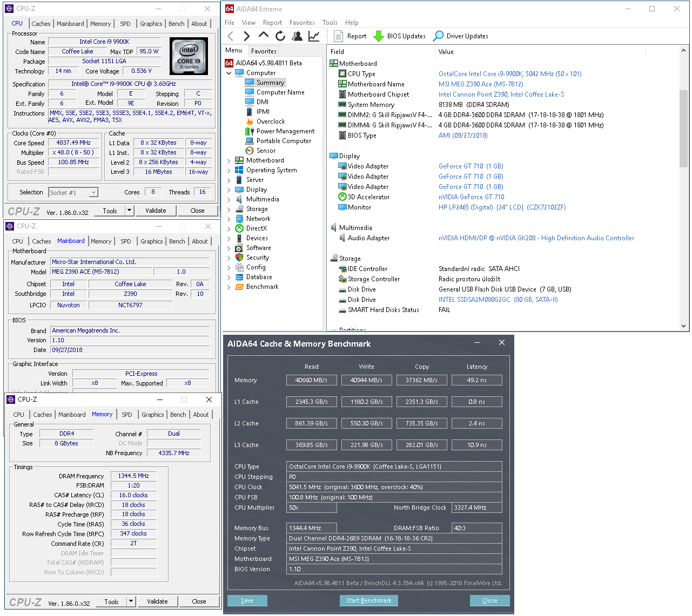The height and width of the screenshot is (616, 692).
Task: Click the Field column header in AIDA64
Action: pyautogui.click(x=381, y=52)
